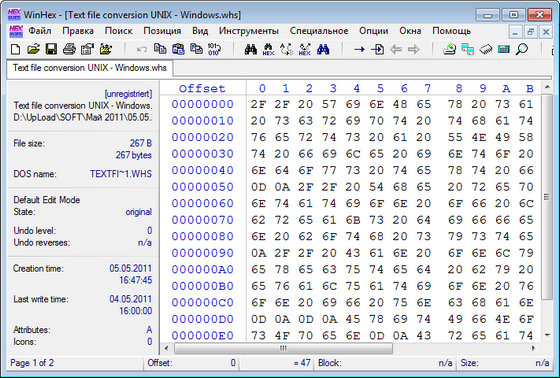Create a new file with toolbar icon
This screenshot has height=378, width=560.
15,49
